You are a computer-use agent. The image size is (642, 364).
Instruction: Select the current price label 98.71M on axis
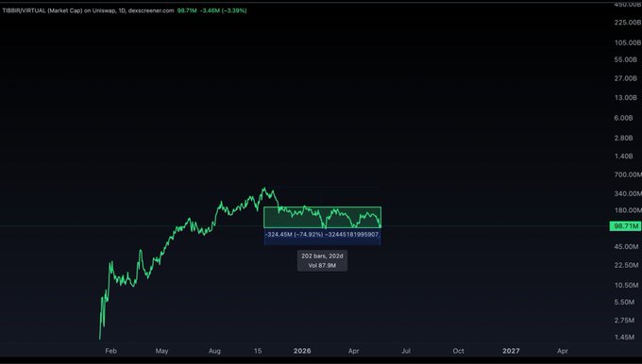(625, 226)
